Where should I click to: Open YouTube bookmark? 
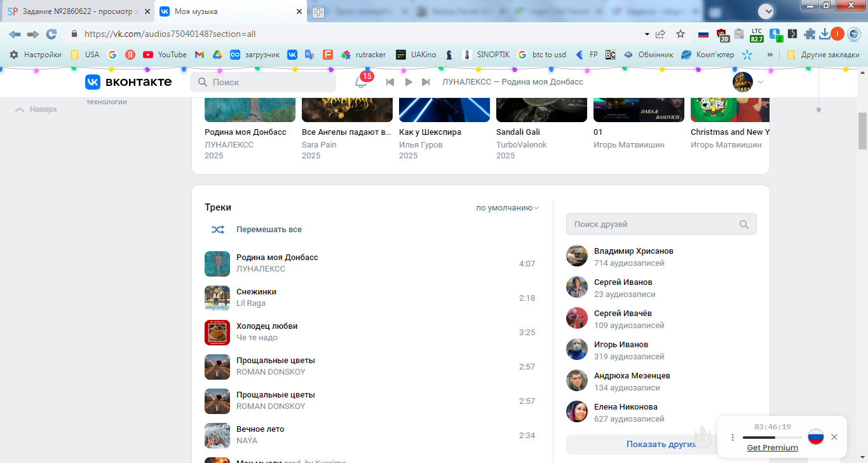coord(165,55)
